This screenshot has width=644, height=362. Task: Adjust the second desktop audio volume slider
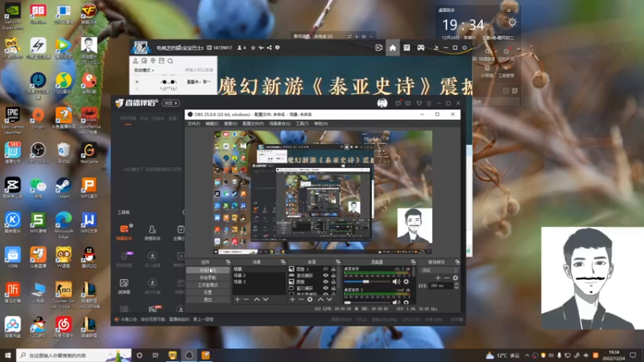pos(366,302)
